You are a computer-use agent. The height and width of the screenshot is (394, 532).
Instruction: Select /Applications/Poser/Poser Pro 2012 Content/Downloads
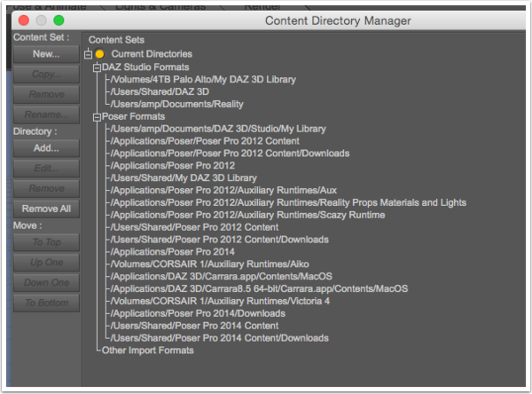[x=230, y=154]
